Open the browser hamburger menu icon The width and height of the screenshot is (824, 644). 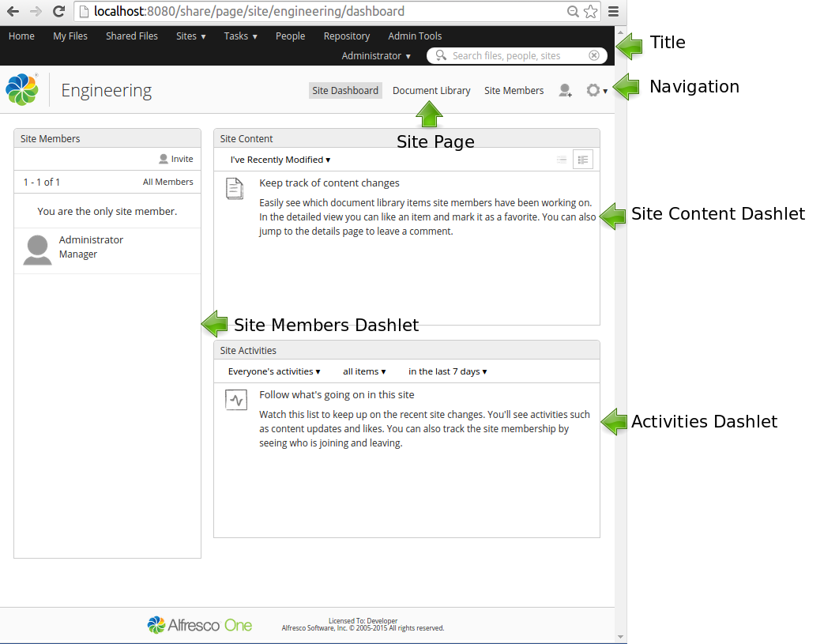click(x=614, y=13)
